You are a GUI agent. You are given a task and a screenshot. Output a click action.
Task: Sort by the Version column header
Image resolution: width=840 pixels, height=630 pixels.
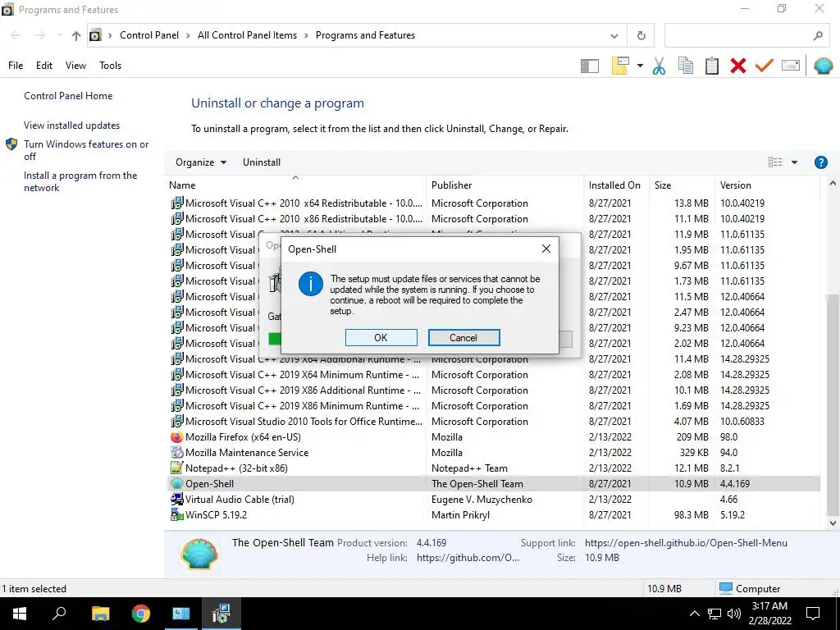pyautogui.click(x=767, y=185)
